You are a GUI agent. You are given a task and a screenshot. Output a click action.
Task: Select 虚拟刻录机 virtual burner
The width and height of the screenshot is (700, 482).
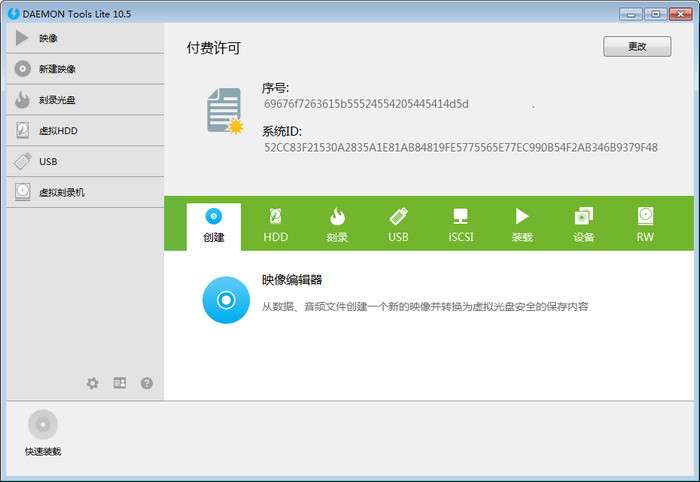point(85,192)
